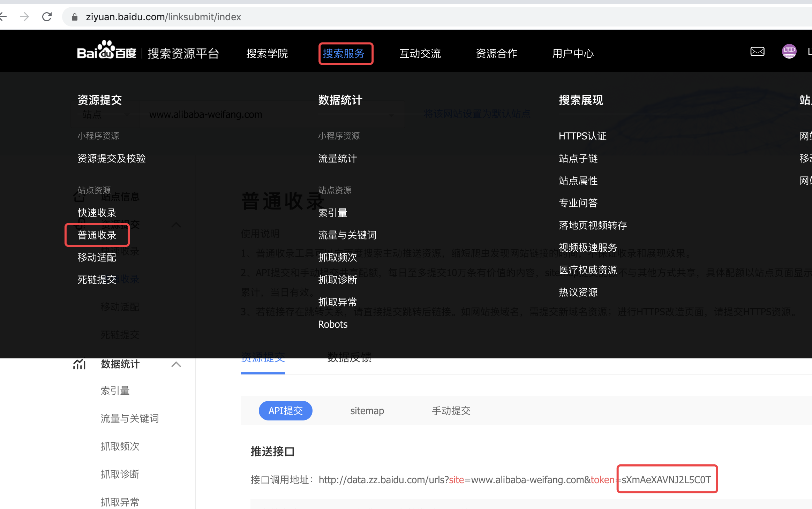Click the browser forward arrow
Screen dimensions: 812x509
(x=24, y=17)
